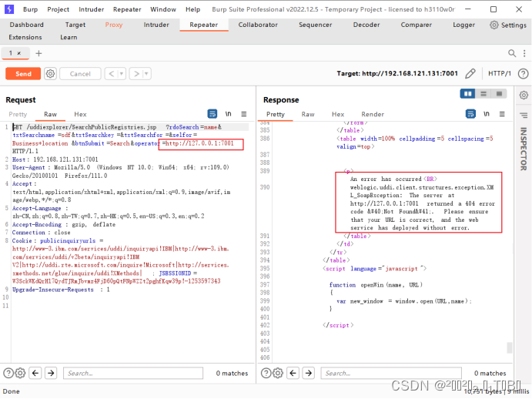
Task: Open the Burp menu
Action: pyautogui.click(x=30, y=9)
